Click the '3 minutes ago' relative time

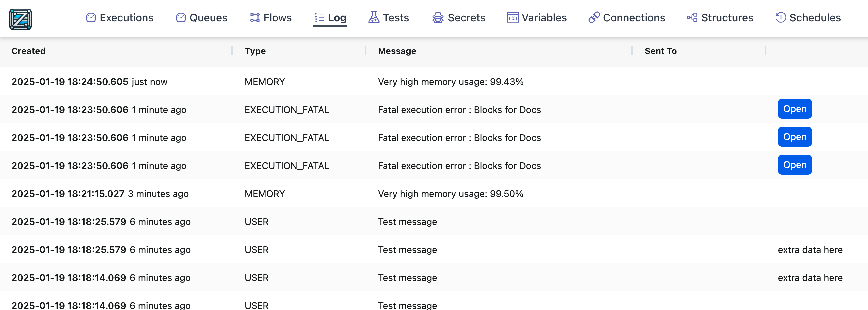click(158, 194)
